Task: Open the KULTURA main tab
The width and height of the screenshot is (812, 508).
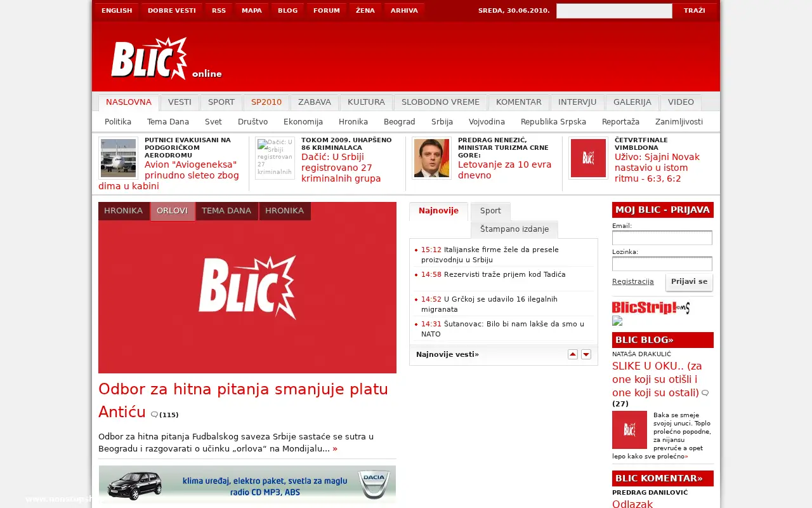Action: pyautogui.click(x=366, y=102)
